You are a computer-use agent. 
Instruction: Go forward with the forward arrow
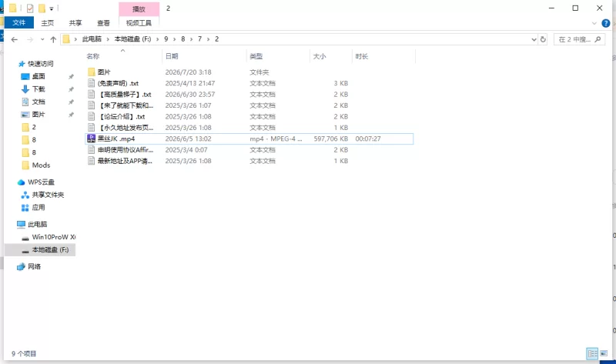[x=30, y=39]
